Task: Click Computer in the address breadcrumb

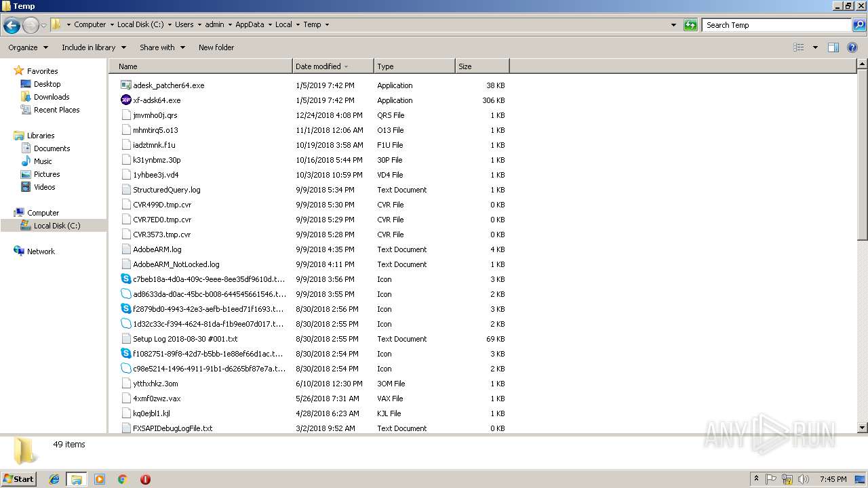Action: 90,24
